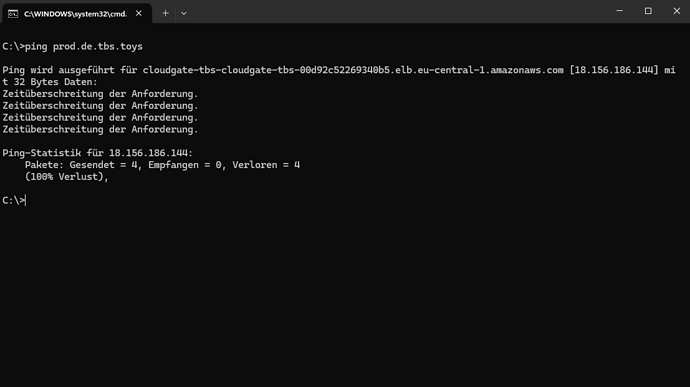Close the terminal window
Image resolution: width=690 pixels, height=387 pixels.
click(x=676, y=11)
